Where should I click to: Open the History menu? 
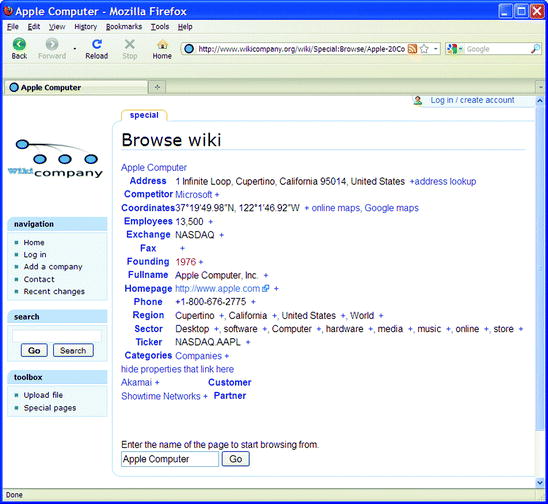[x=86, y=27]
